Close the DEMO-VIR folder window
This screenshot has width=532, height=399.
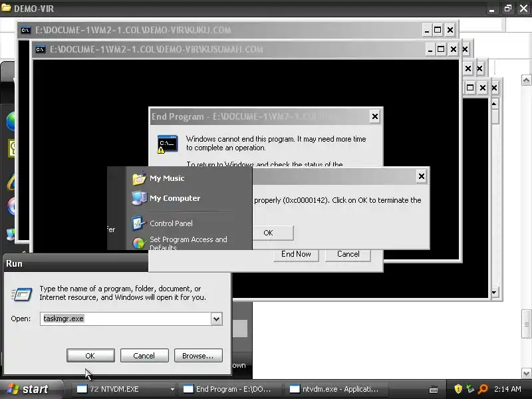523,9
